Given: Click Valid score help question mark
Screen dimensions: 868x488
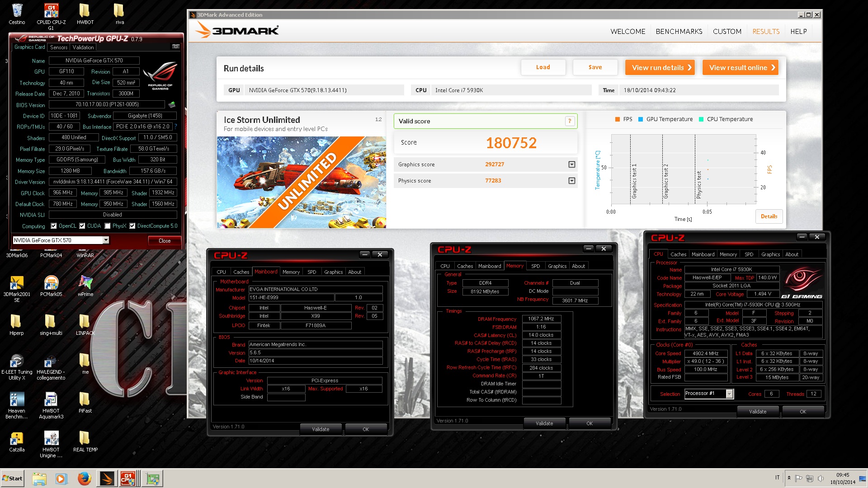Looking at the screenshot, I should click(570, 121).
